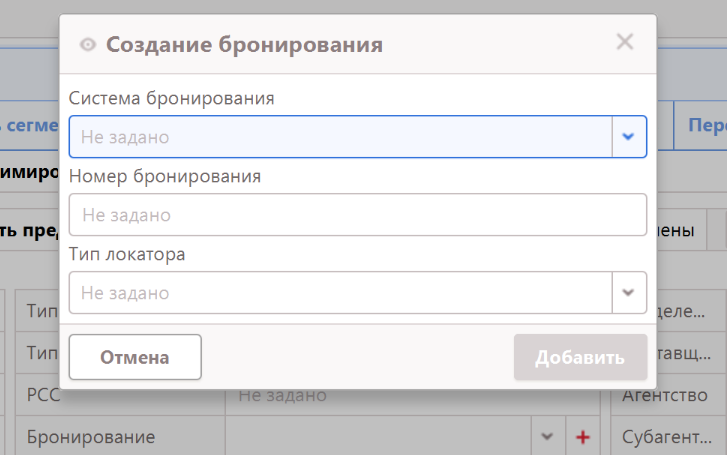Click the Добавить button
The height and width of the screenshot is (455, 727).
pyautogui.click(x=580, y=358)
